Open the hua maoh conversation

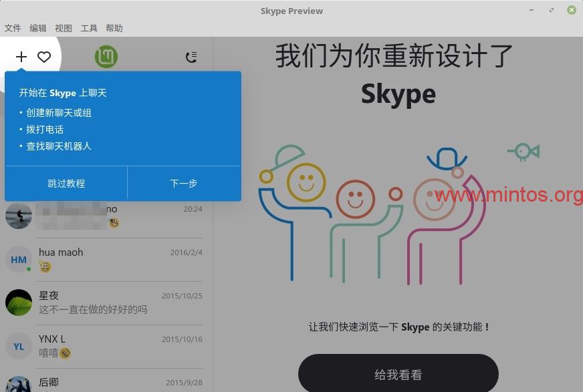click(120, 260)
